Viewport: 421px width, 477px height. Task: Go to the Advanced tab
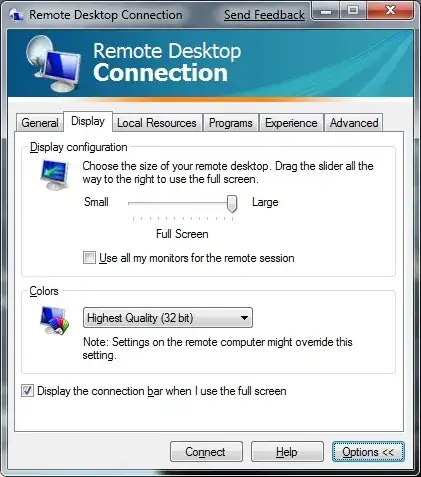pyautogui.click(x=354, y=123)
